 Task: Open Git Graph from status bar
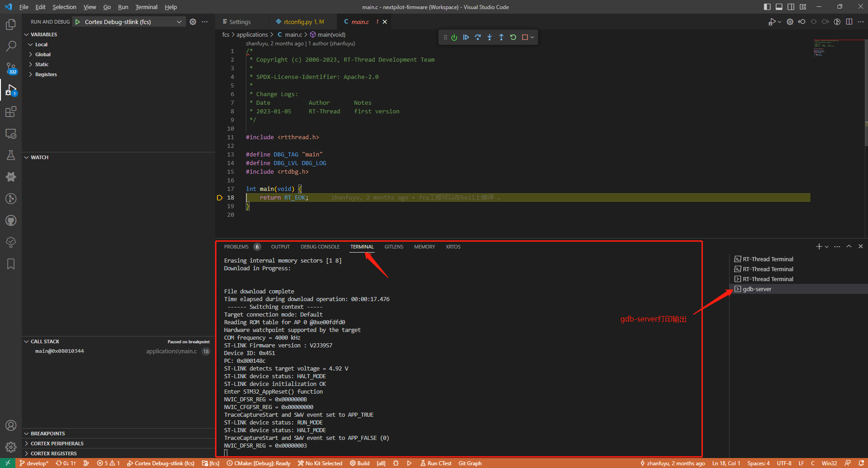point(470,463)
